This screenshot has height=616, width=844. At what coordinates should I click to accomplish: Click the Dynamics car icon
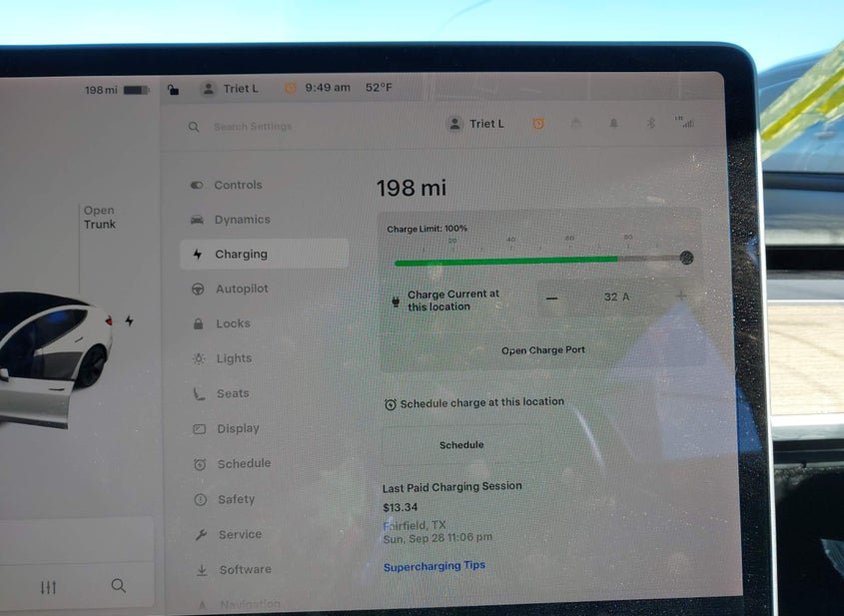197,220
